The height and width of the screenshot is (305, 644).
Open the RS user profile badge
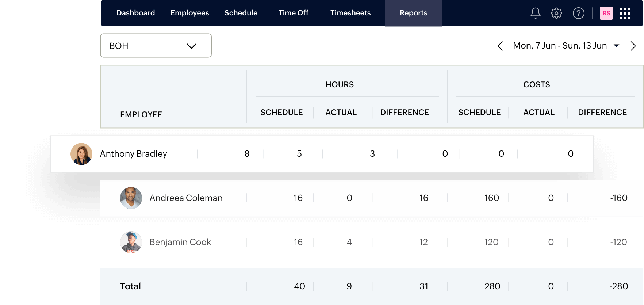click(606, 13)
